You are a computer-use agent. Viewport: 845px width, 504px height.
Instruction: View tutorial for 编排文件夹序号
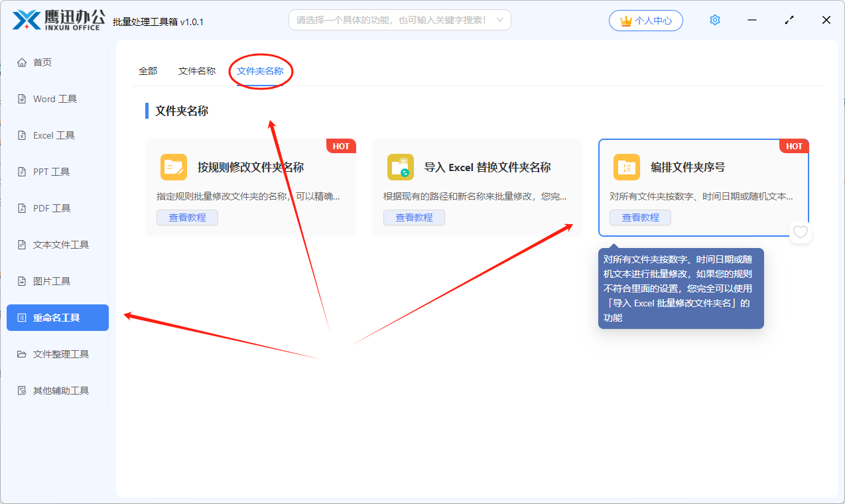[640, 218]
